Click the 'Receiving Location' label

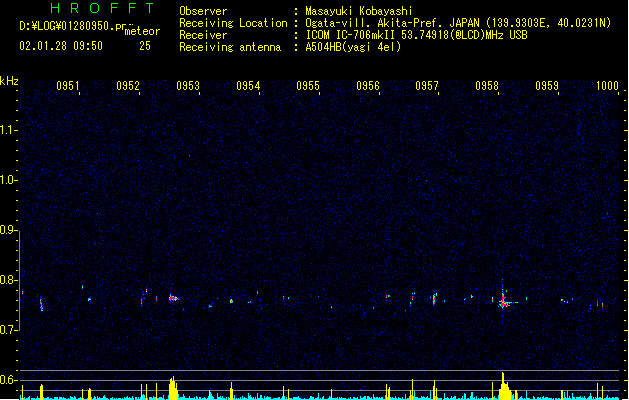pyautogui.click(x=233, y=23)
